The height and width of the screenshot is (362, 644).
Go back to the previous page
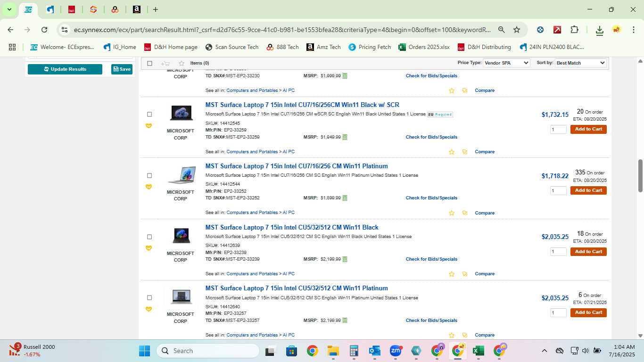11,30
